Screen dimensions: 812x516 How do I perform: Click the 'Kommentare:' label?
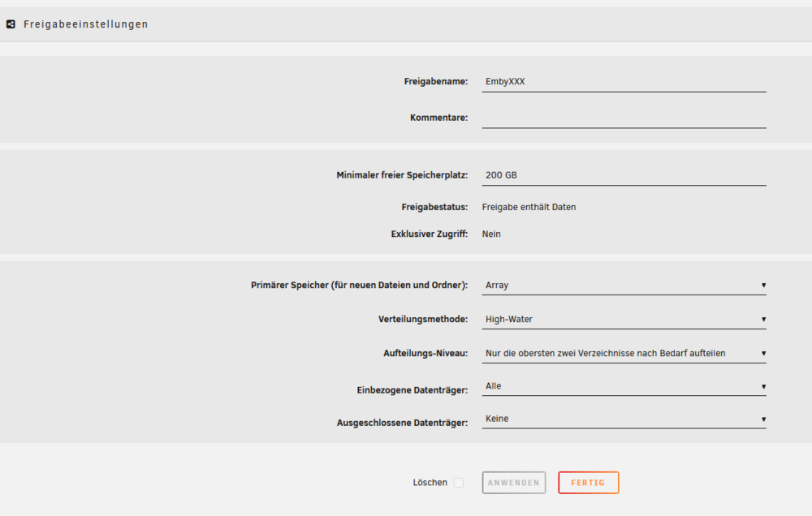[439, 118]
